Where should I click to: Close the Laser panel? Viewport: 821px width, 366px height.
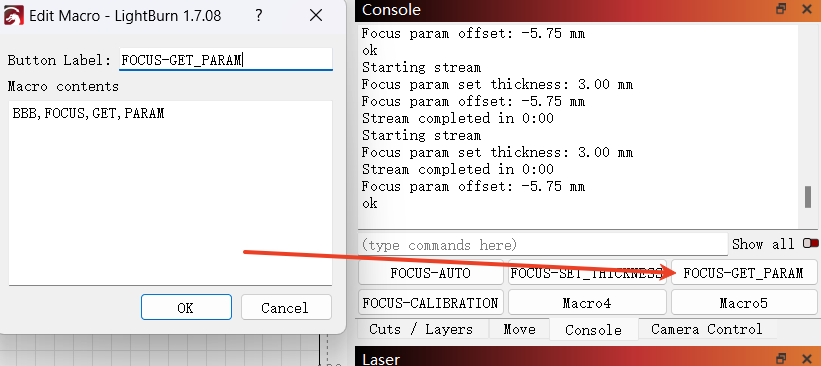pyautogui.click(x=806, y=358)
